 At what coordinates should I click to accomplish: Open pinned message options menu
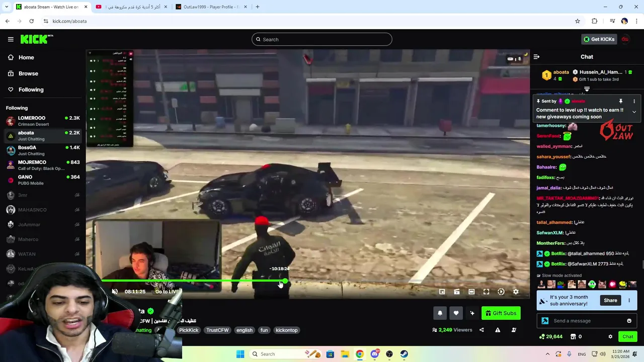(x=634, y=101)
